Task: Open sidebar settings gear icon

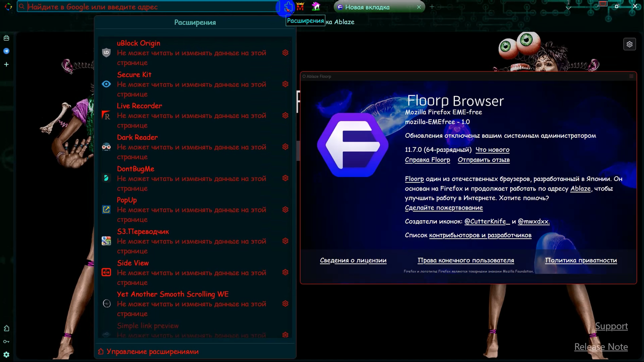Action: point(7,355)
